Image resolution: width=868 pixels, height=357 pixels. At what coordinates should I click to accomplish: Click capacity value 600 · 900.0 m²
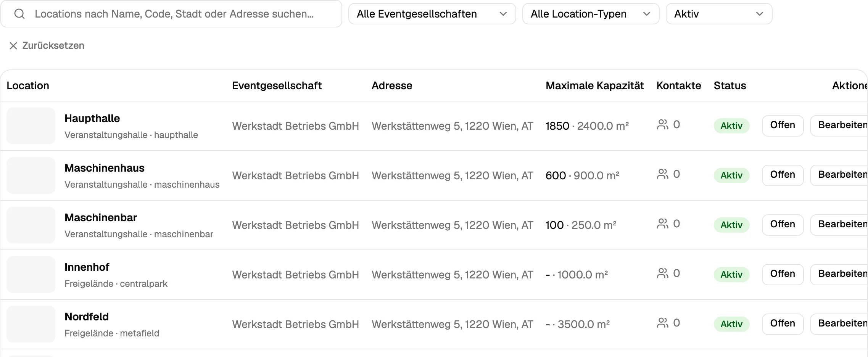[x=583, y=175]
